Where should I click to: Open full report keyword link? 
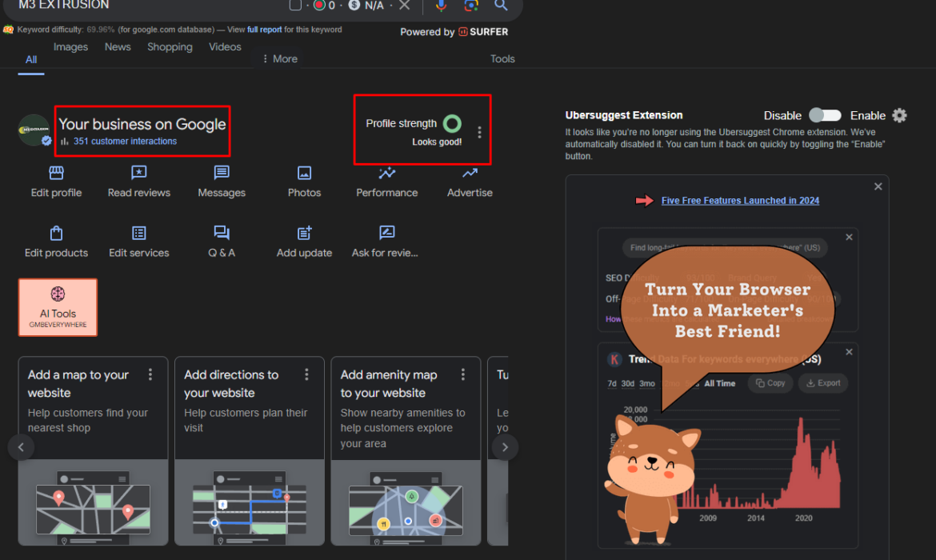click(x=265, y=30)
